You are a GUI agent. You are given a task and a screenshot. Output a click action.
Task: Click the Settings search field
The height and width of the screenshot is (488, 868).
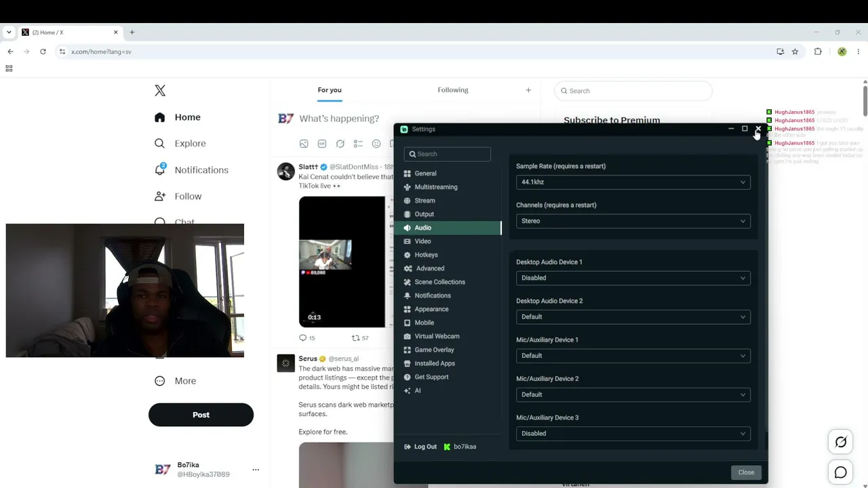click(x=448, y=154)
